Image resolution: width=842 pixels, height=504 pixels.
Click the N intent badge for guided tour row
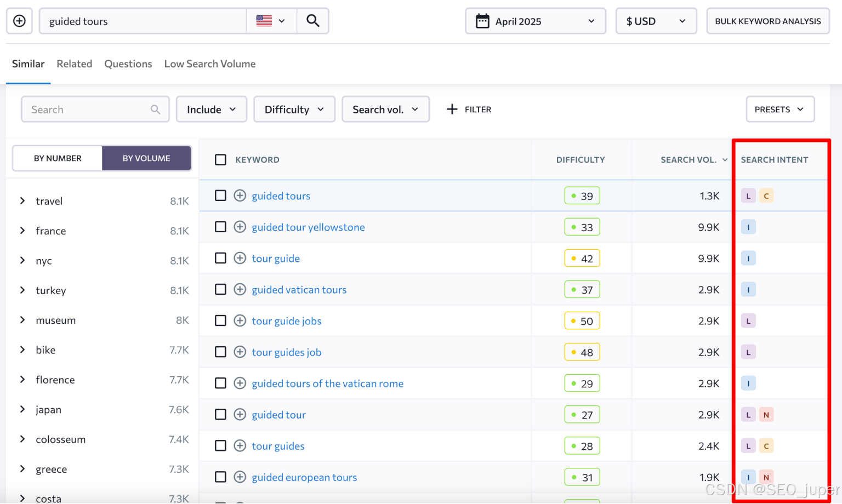pyautogui.click(x=766, y=414)
